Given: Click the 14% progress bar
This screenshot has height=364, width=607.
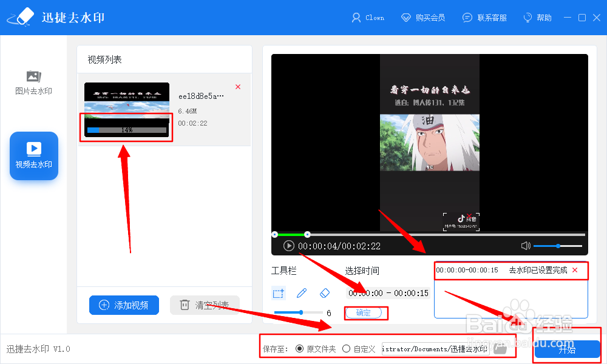Looking at the screenshot, I should tap(127, 130).
